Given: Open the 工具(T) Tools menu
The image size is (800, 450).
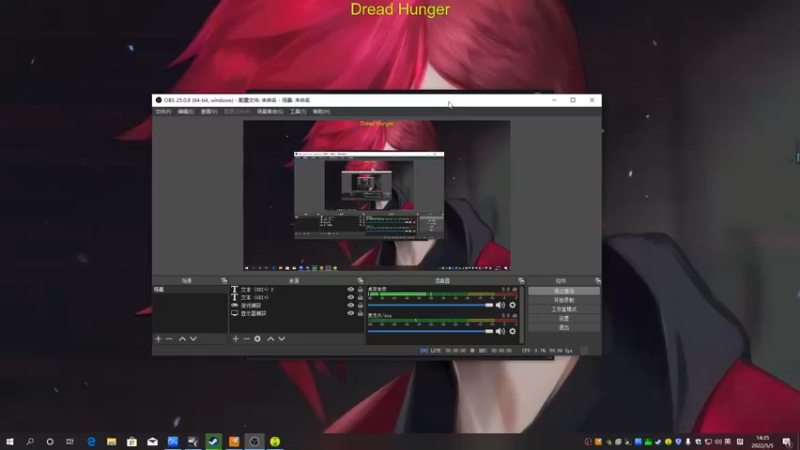Looking at the screenshot, I should click(298, 111).
